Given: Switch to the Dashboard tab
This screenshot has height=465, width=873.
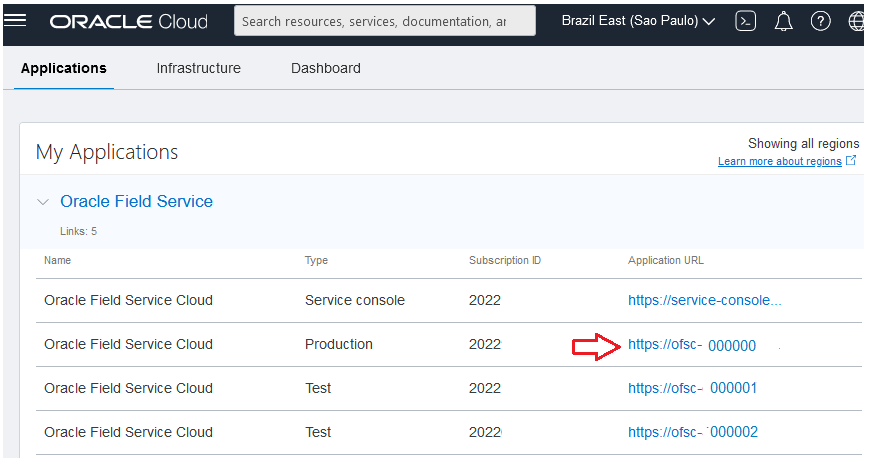Looking at the screenshot, I should (x=326, y=68).
